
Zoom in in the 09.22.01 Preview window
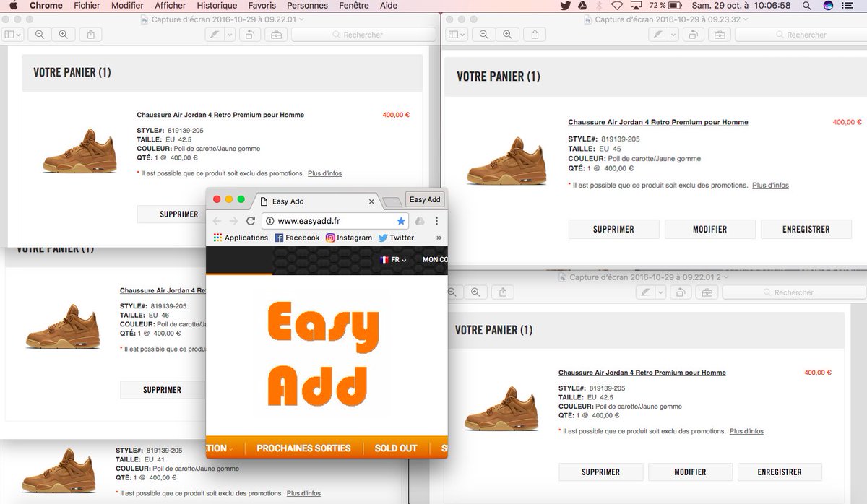[64, 34]
